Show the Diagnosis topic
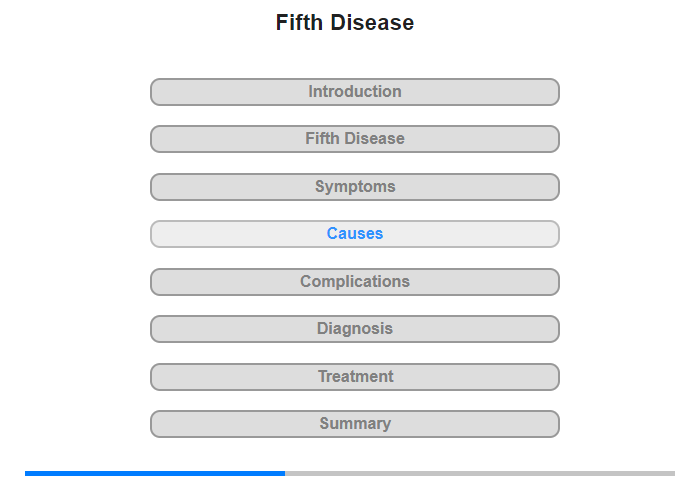700x480 pixels. tap(355, 329)
